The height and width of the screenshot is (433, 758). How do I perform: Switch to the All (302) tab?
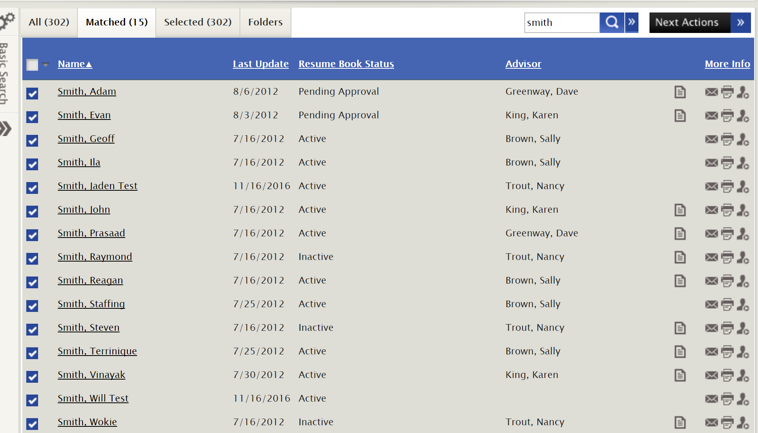point(49,22)
